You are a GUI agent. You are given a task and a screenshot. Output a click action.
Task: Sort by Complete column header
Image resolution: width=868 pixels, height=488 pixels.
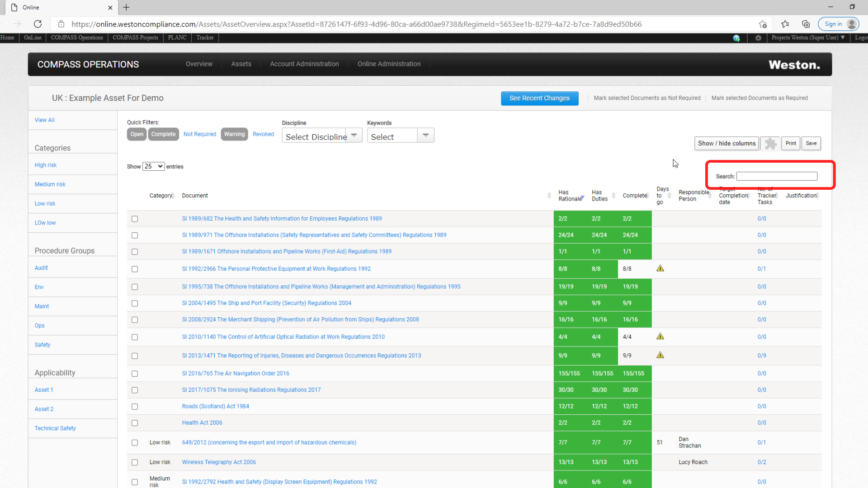pos(635,196)
